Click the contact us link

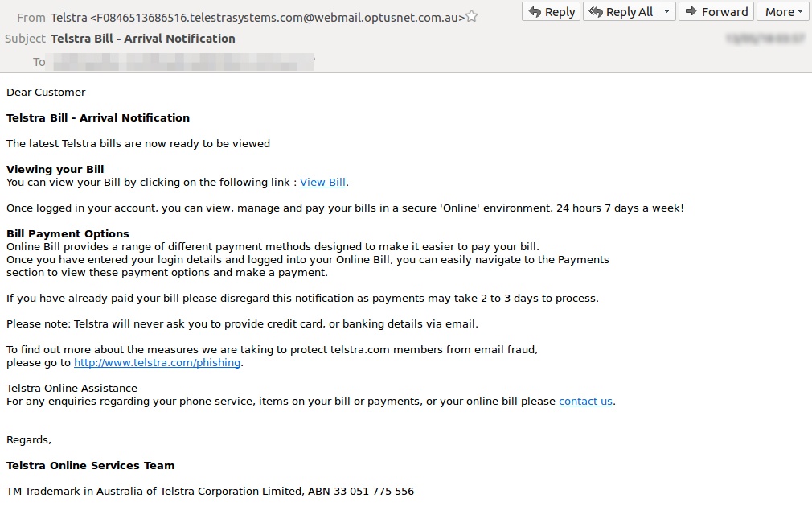click(585, 401)
